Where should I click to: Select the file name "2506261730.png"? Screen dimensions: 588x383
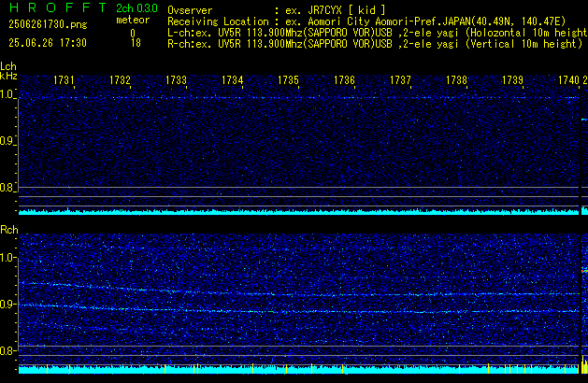pos(48,24)
